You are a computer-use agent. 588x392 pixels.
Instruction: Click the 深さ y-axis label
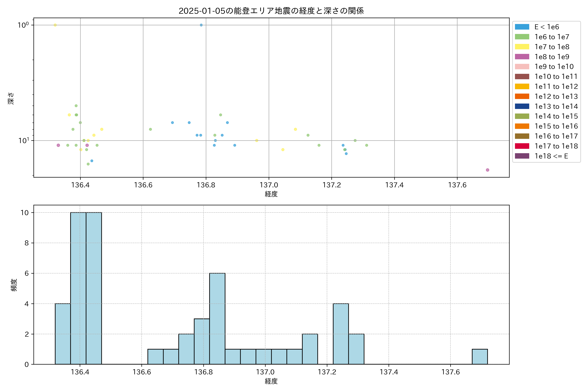[11, 98]
